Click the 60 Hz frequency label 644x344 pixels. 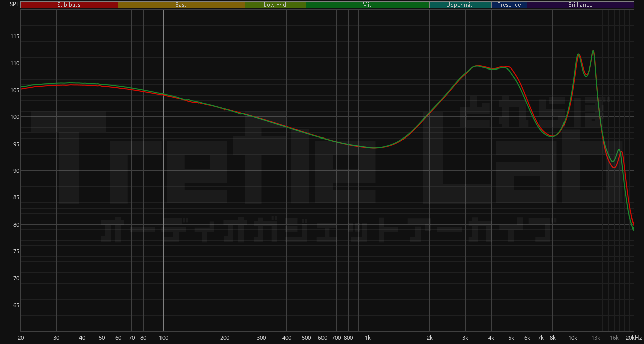pos(118,338)
